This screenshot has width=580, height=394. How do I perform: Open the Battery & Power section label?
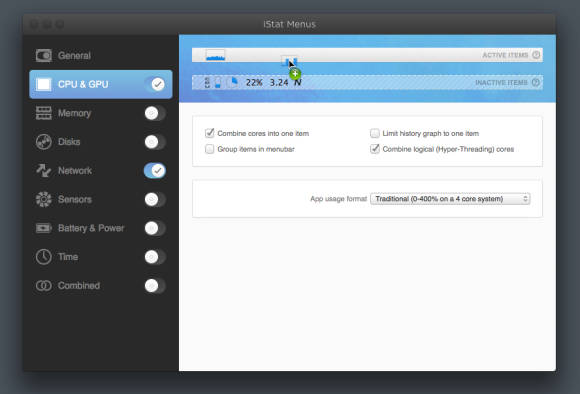(91, 228)
